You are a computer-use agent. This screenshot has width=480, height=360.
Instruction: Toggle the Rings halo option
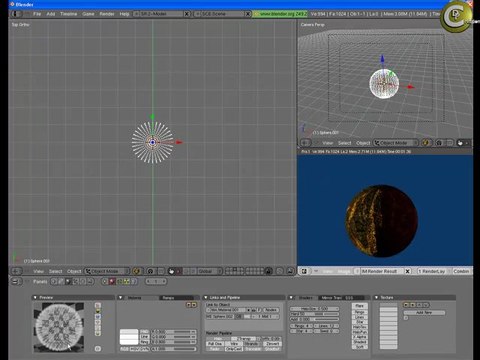tap(360, 312)
